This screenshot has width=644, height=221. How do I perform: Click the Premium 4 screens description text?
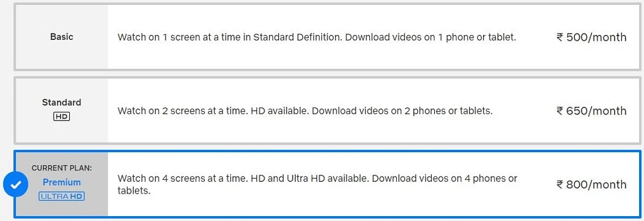tap(318, 184)
